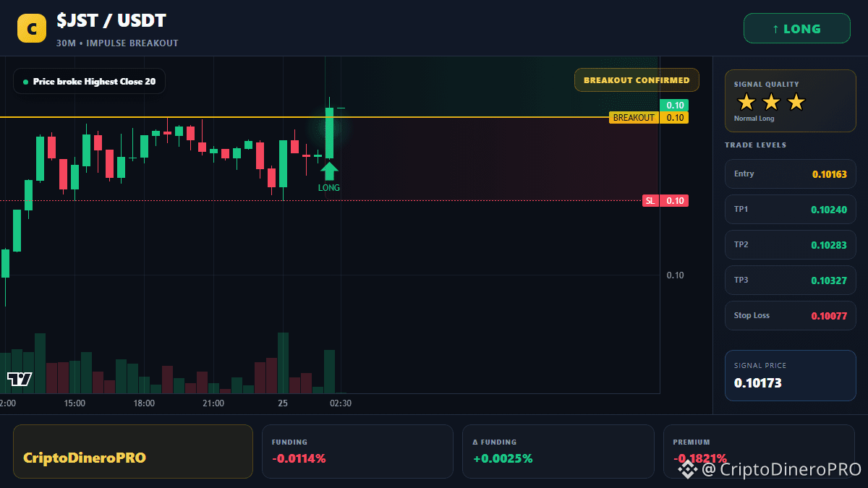This screenshot has height=488, width=868.
Task: Click the Signal Price 0.10173
Action: (757, 383)
